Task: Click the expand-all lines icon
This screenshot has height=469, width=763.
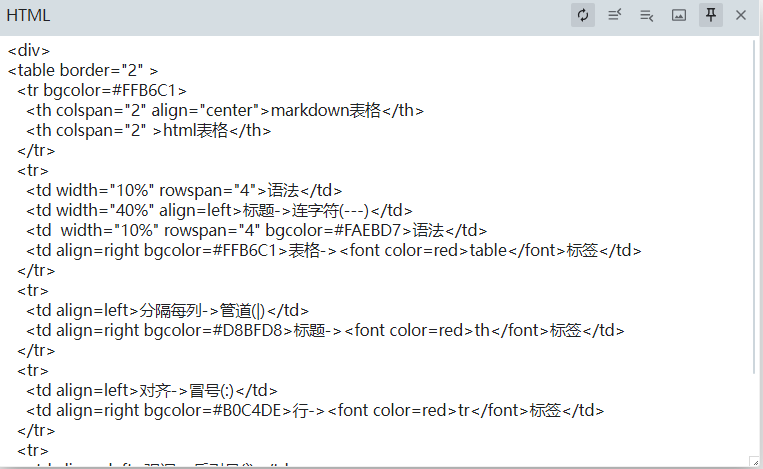Action: (647, 15)
